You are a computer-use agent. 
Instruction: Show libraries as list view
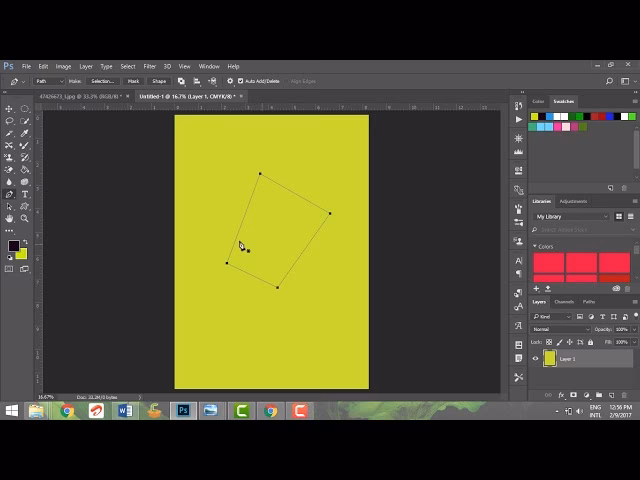pos(631,217)
